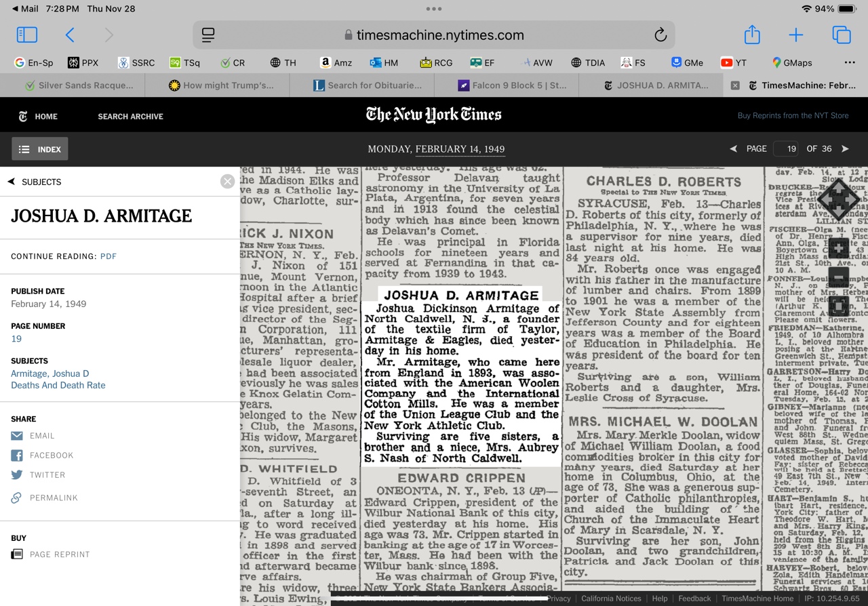868x606 pixels.
Task: Open the Privacy footer link
Action: click(559, 599)
